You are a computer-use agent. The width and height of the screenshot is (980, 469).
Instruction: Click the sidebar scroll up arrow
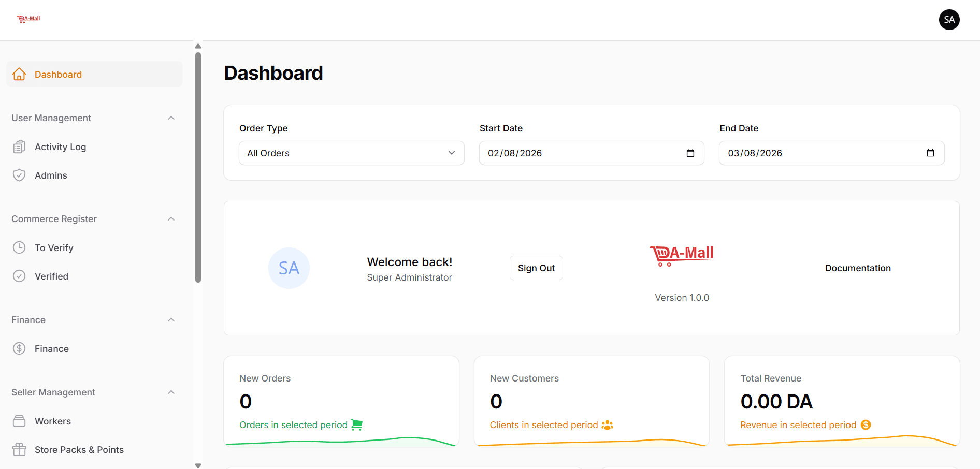(x=198, y=46)
